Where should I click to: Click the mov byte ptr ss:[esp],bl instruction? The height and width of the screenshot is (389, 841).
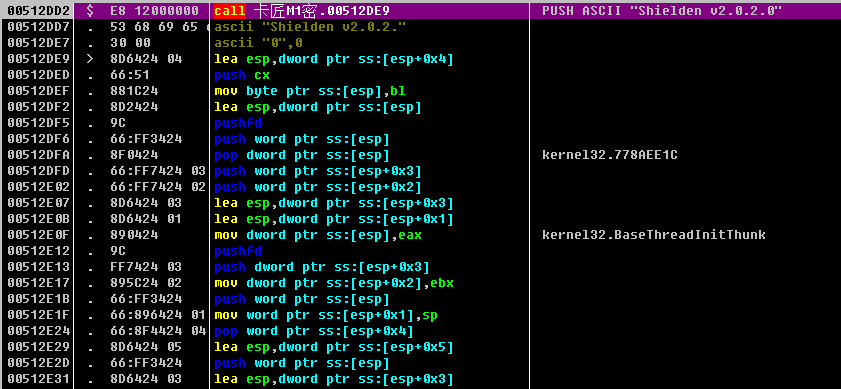coord(310,90)
